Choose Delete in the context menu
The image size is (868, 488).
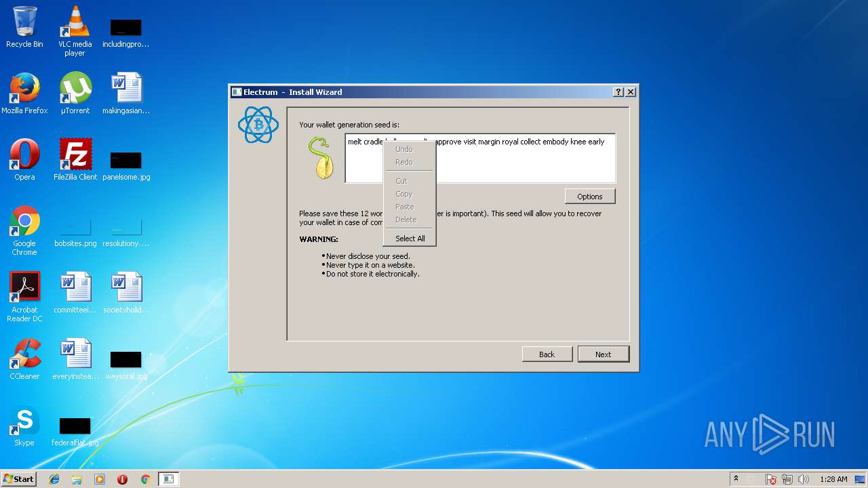coord(410,220)
